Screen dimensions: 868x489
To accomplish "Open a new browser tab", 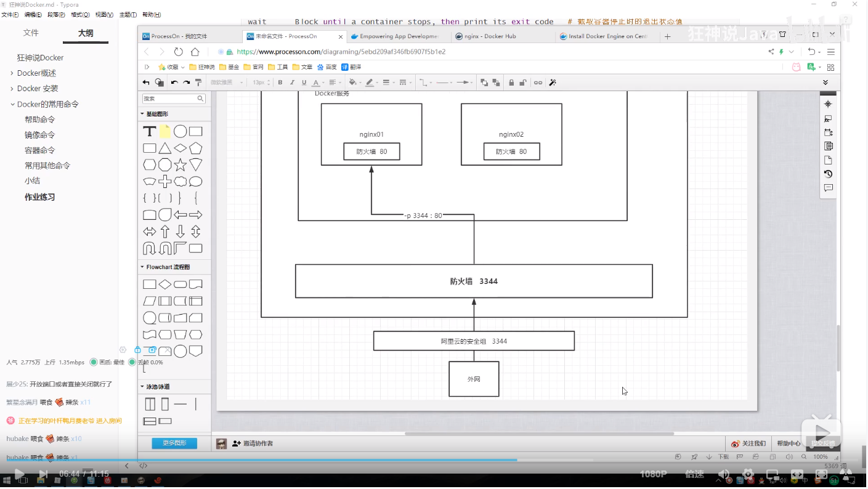I will point(667,36).
